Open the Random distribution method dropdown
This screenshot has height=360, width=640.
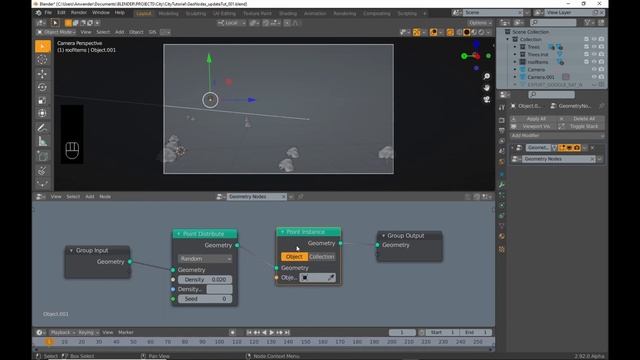(205, 259)
